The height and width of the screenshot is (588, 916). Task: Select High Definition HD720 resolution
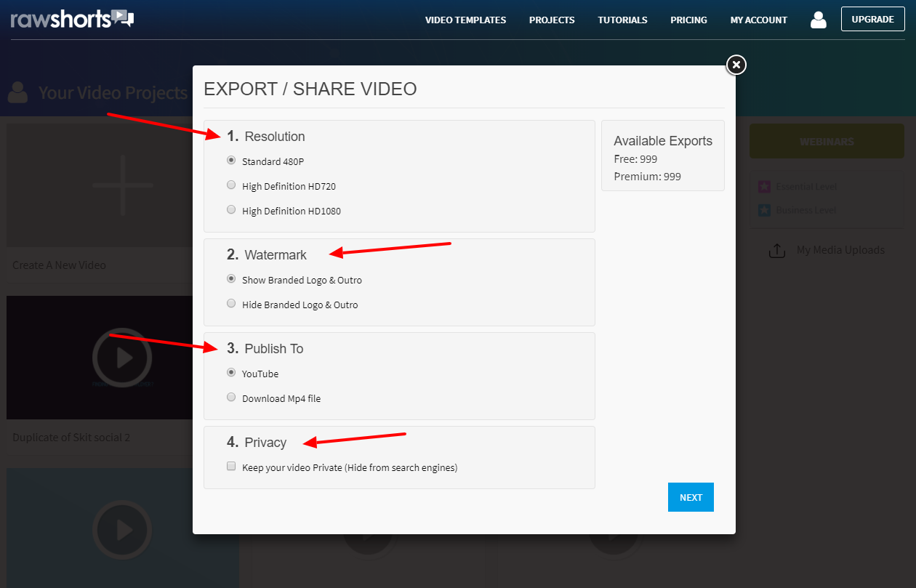(x=231, y=185)
